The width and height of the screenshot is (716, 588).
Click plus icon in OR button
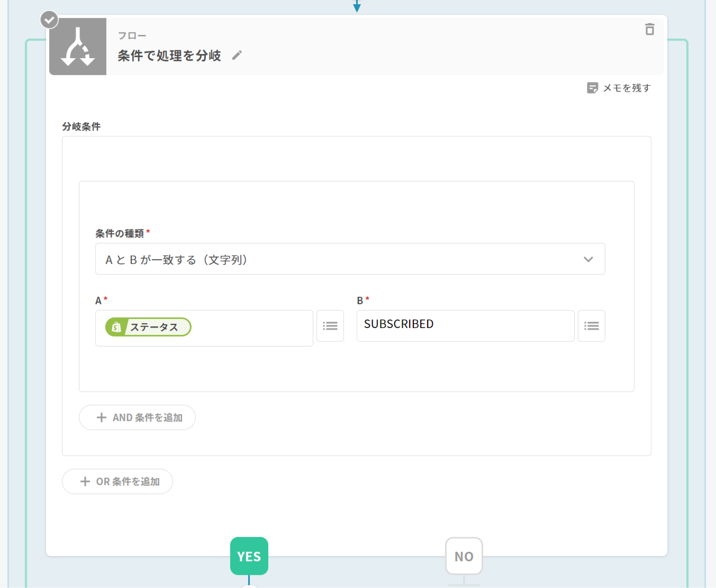pos(85,481)
